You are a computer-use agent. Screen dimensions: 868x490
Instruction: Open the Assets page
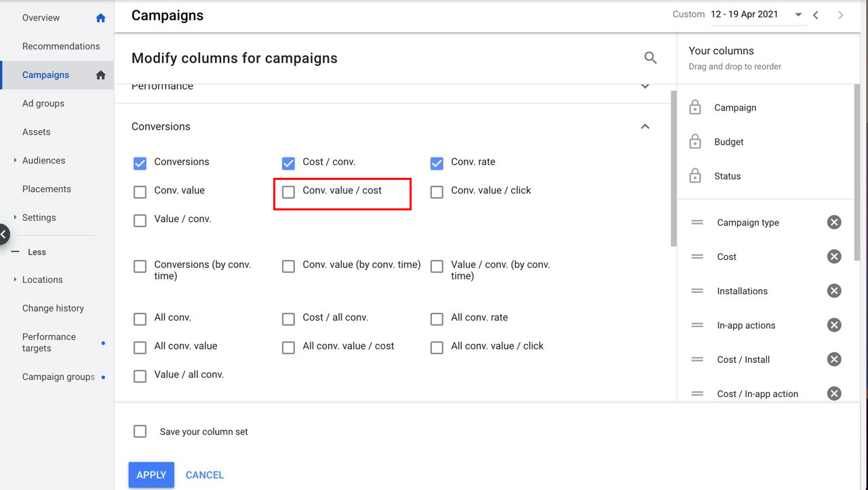point(37,132)
